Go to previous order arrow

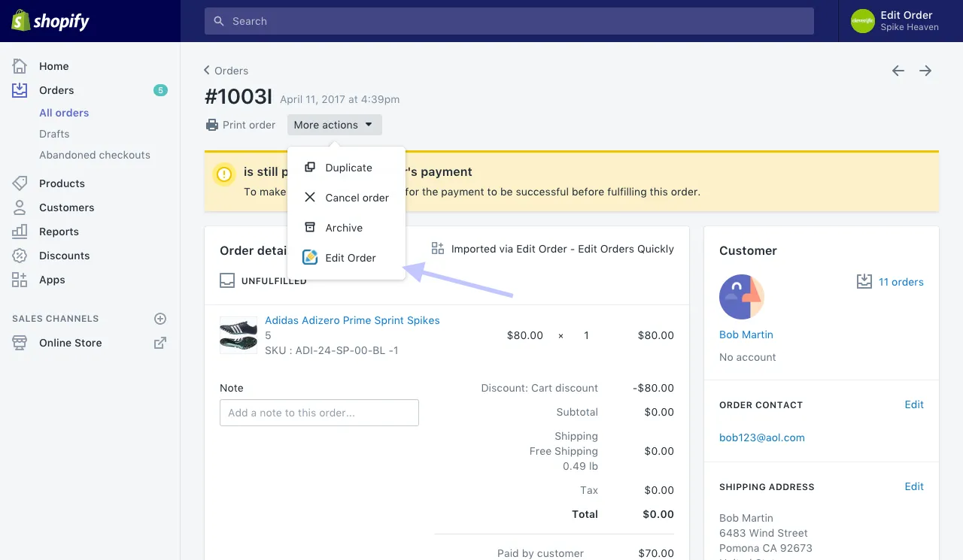point(898,71)
